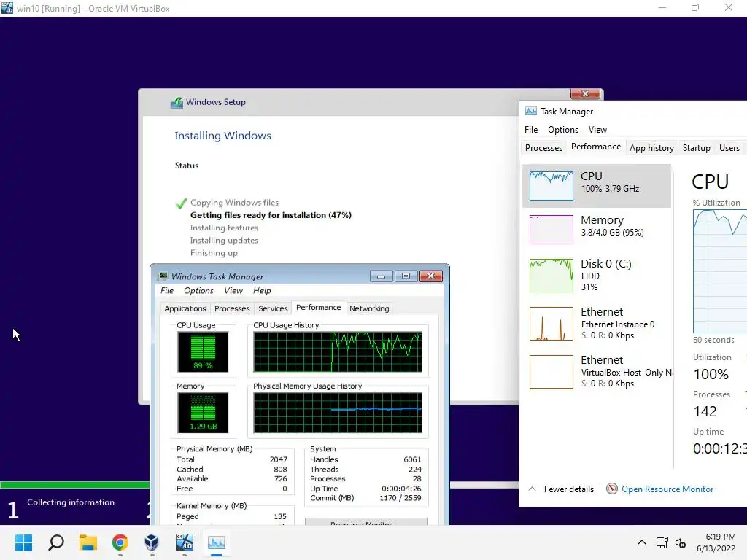Open the muted volume tray icon
Viewport: 747px width, 560px height.
(x=681, y=542)
